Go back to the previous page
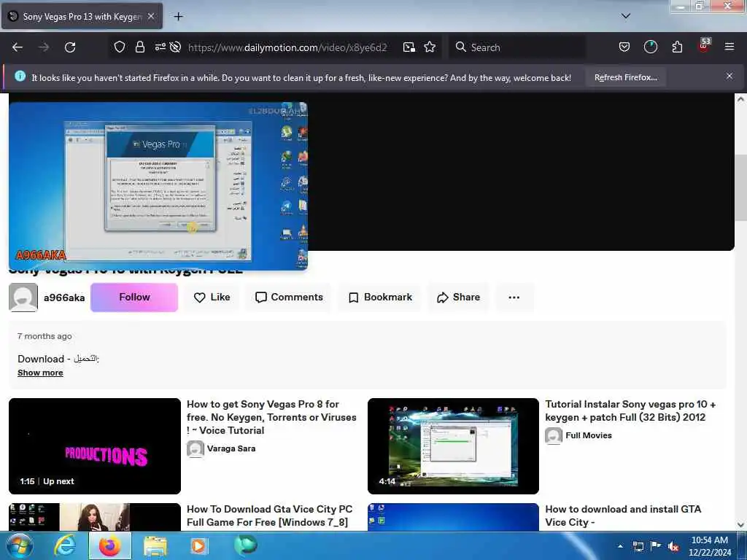This screenshot has width=747, height=560. [x=18, y=47]
